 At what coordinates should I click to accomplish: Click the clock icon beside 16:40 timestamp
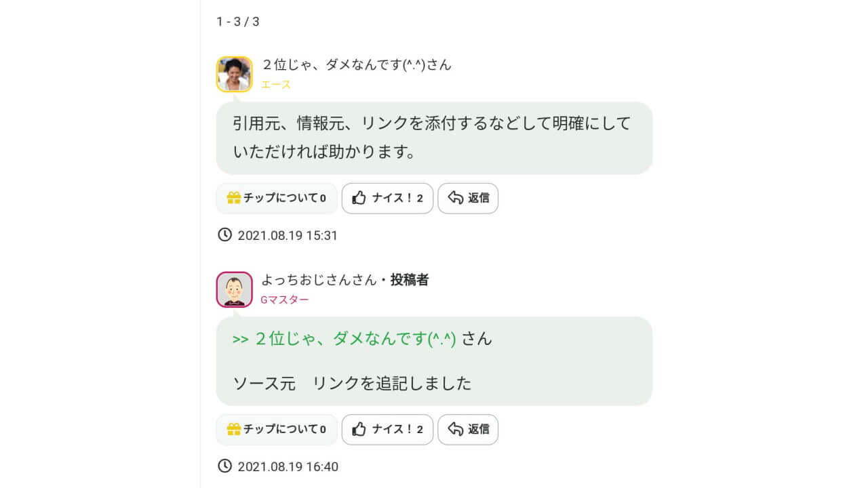pyautogui.click(x=224, y=466)
